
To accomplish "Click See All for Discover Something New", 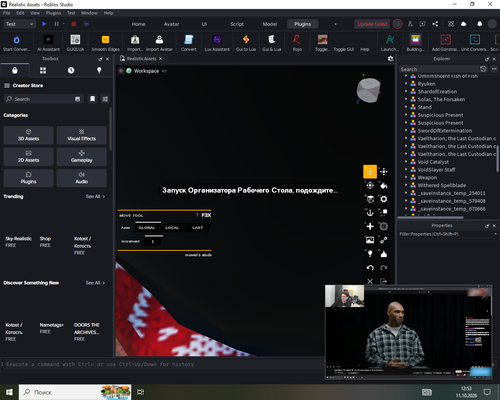I will coord(95,283).
